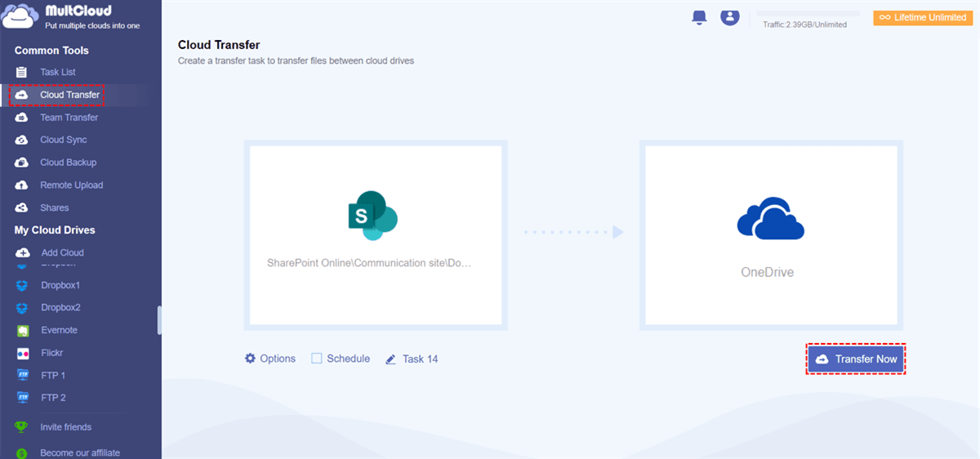Go to Cloud Sync
Viewport: 980px width, 459px height.
(x=63, y=140)
